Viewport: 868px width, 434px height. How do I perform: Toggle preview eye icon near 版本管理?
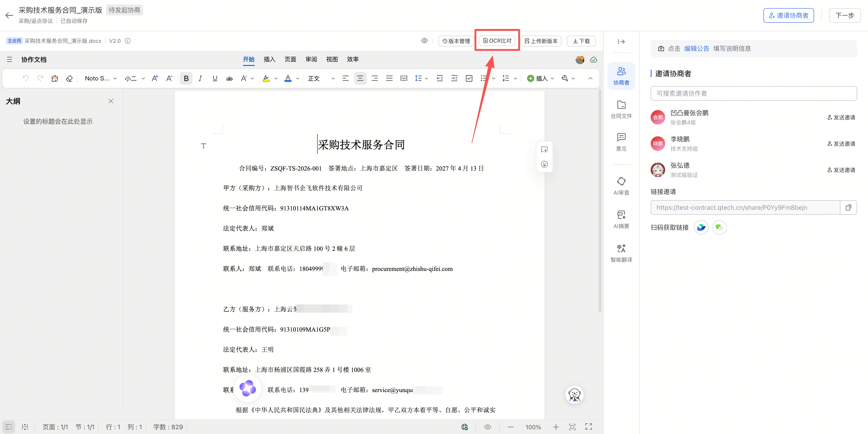tap(424, 41)
